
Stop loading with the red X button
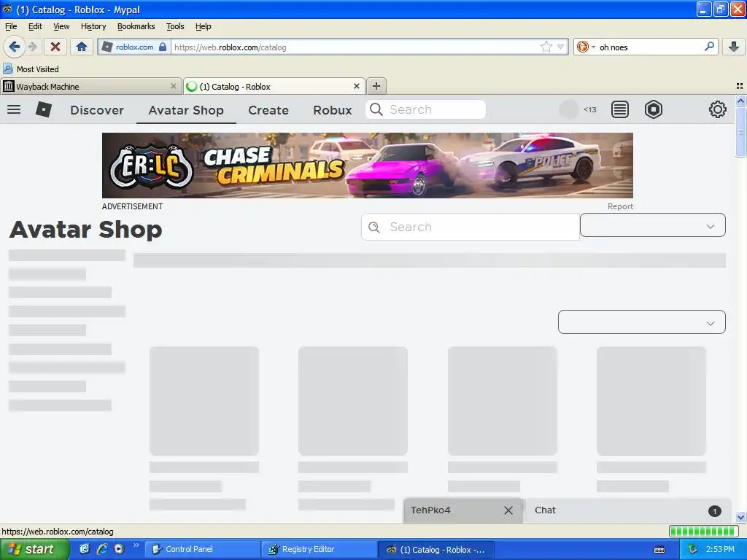[x=55, y=47]
